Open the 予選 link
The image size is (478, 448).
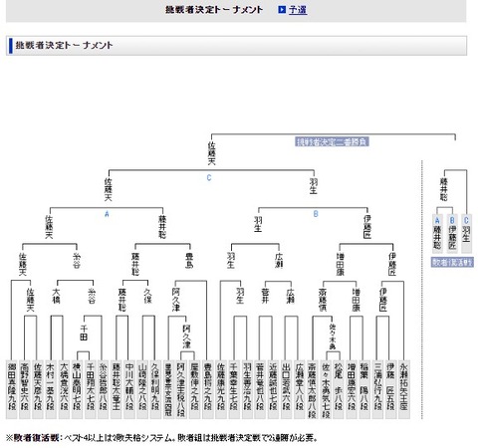298,10
